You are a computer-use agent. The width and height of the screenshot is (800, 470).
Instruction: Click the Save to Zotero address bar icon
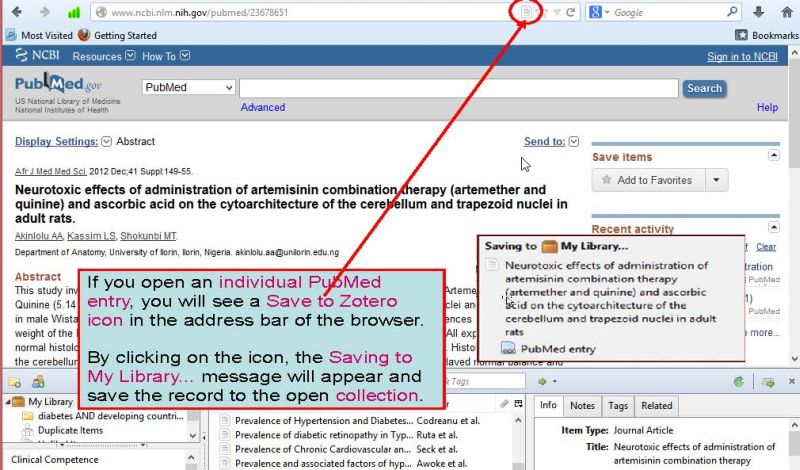click(527, 12)
